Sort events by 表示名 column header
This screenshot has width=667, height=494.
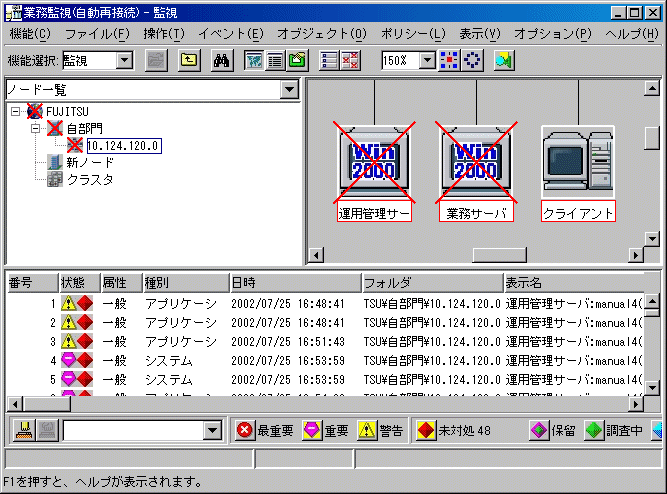pos(574,283)
